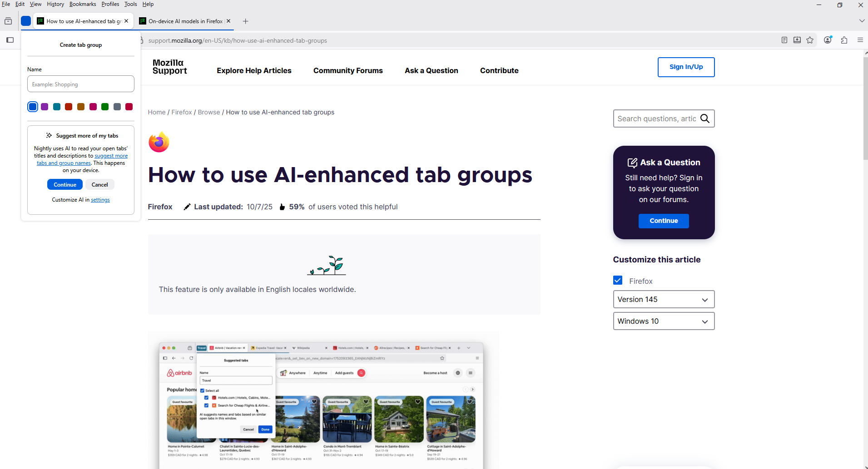
Task: Expand the list all tabs chevron
Action: 862,21
